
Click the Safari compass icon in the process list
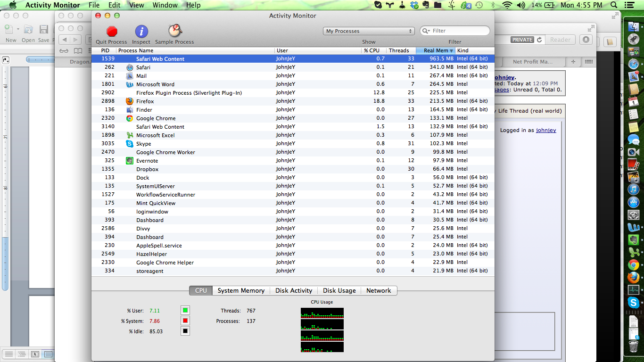pyautogui.click(x=130, y=67)
